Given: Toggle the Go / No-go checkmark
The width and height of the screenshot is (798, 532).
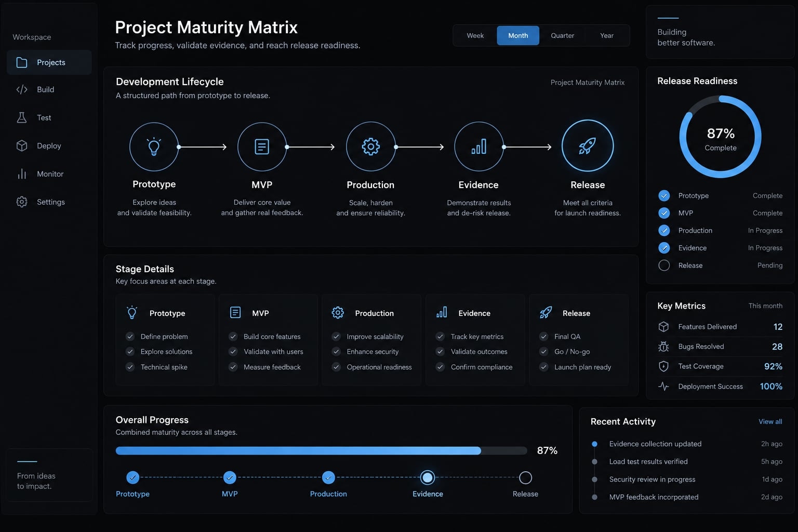Looking at the screenshot, I should click(x=543, y=352).
